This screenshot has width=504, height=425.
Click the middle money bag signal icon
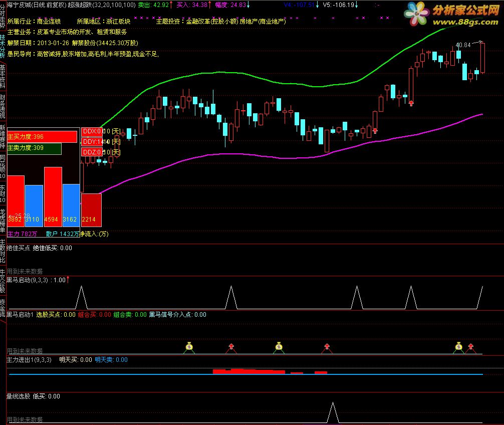[x=279, y=346]
